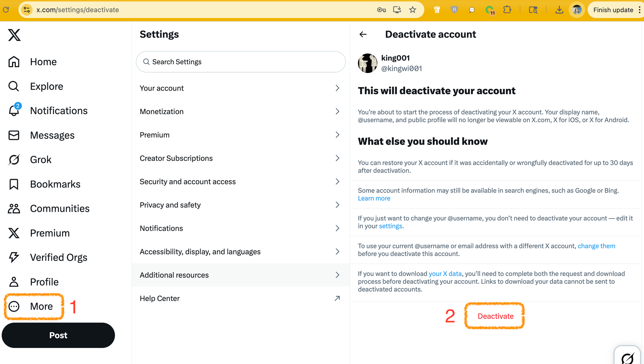Click the king001 profile picture
Viewport: 644px width, 364px height.
pos(368,63)
